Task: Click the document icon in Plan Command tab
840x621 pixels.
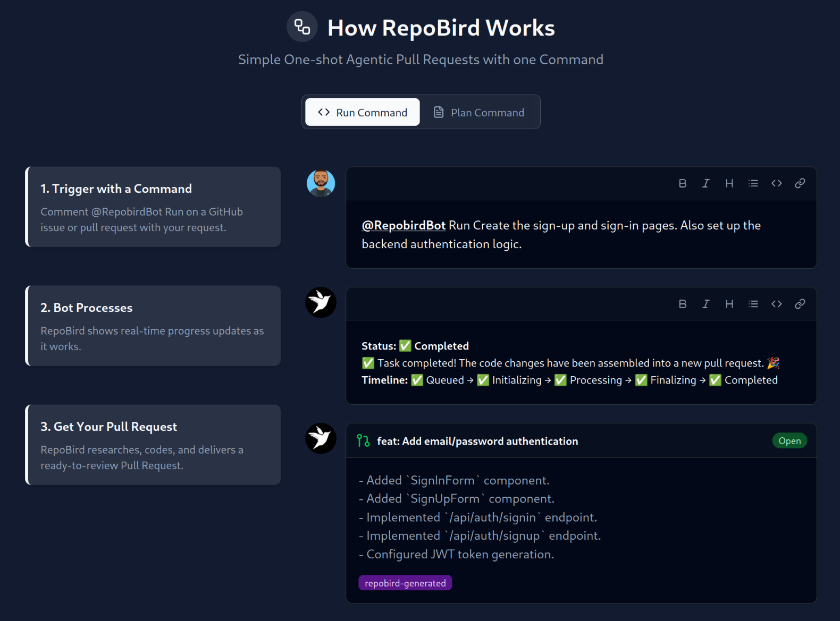Action: click(439, 112)
